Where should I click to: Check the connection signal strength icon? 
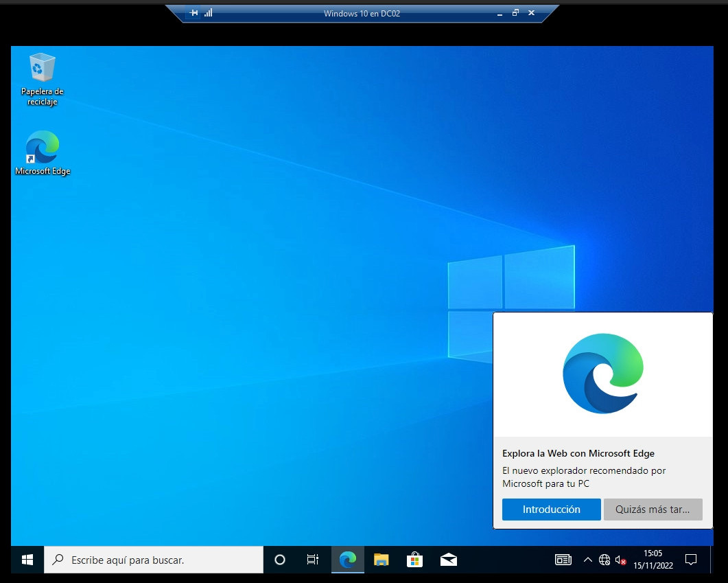coord(208,13)
